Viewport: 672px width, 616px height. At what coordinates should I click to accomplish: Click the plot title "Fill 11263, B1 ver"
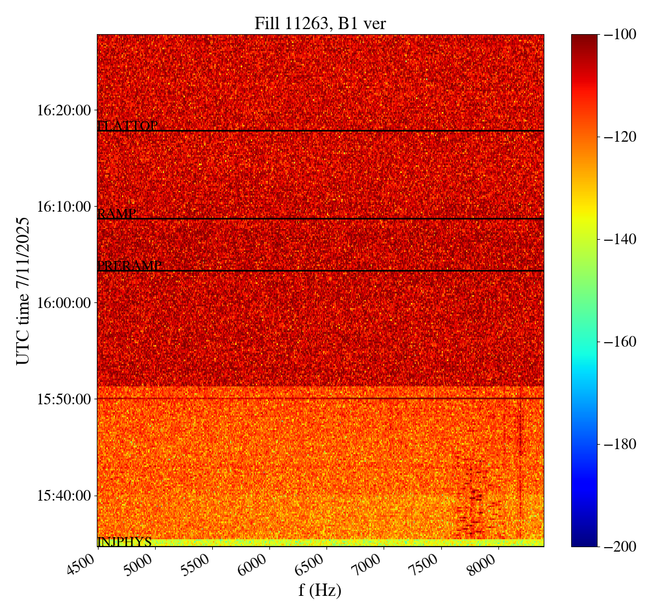[320, 23]
